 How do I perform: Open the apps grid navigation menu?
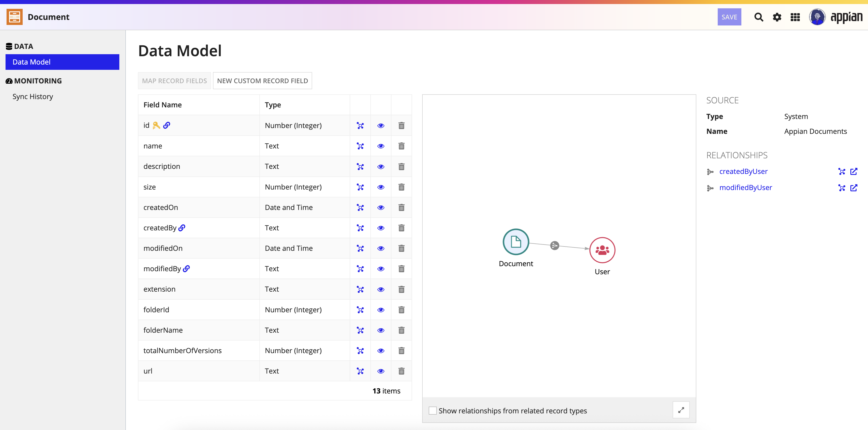[x=795, y=17]
